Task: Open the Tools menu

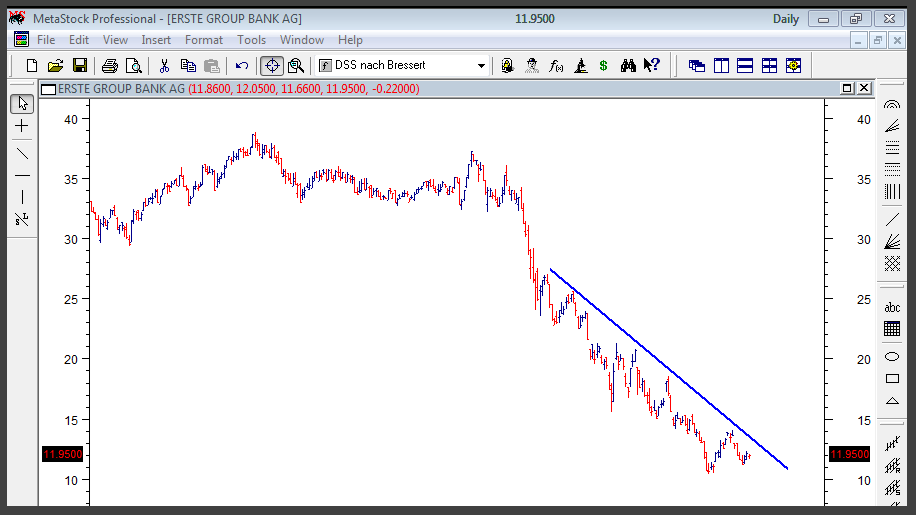Action: [251, 40]
